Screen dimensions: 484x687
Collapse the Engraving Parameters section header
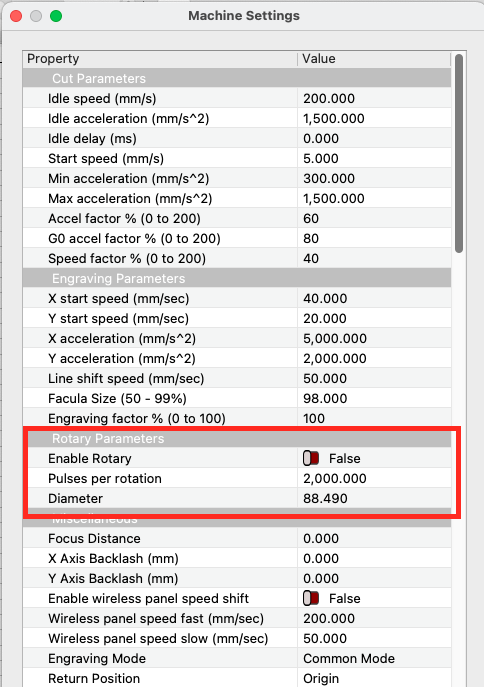tap(237, 279)
